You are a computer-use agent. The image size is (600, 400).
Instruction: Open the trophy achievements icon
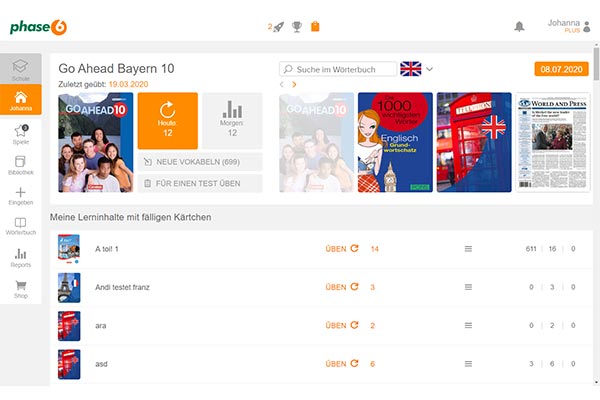pos(297,26)
